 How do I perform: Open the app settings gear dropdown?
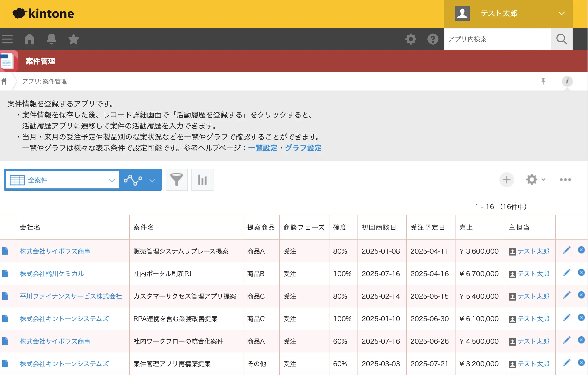click(x=536, y=180)
